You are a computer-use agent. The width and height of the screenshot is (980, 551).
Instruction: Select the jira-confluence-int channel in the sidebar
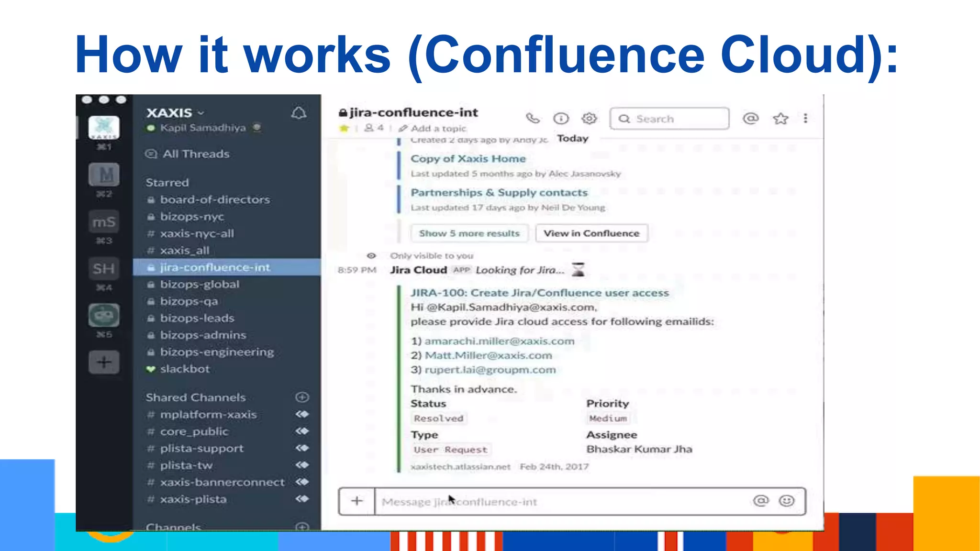pyautogui.click(x=227, y=267)
